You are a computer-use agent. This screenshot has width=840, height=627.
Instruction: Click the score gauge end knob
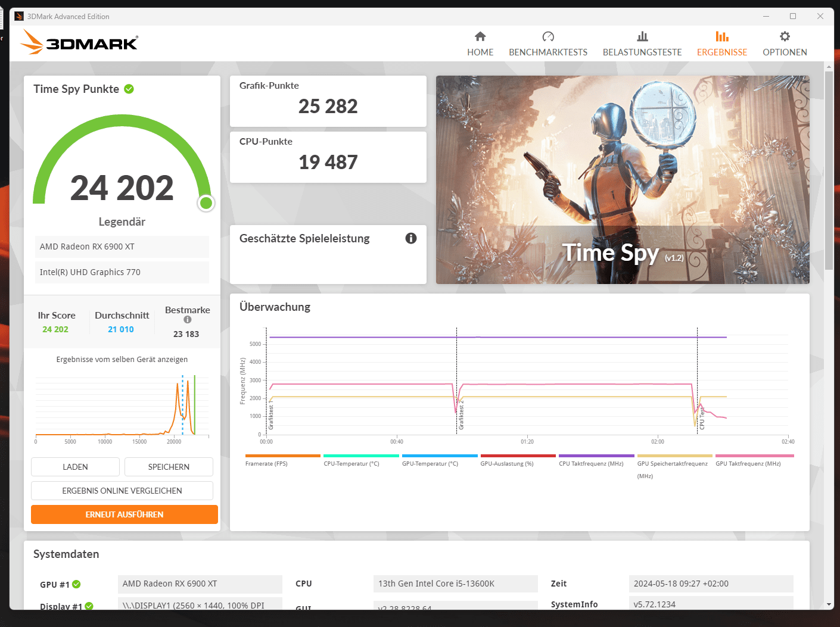[x=206, y=203]
